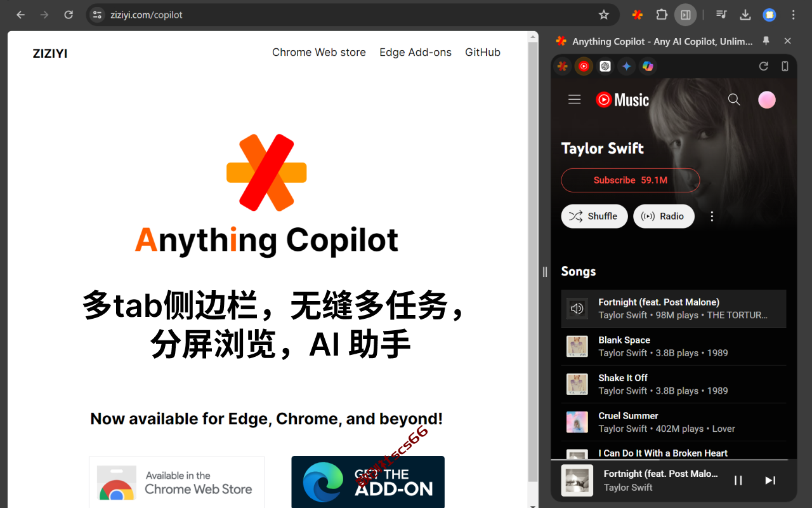
Task: Open site information icon in address bar
Action: pos(97,15)
